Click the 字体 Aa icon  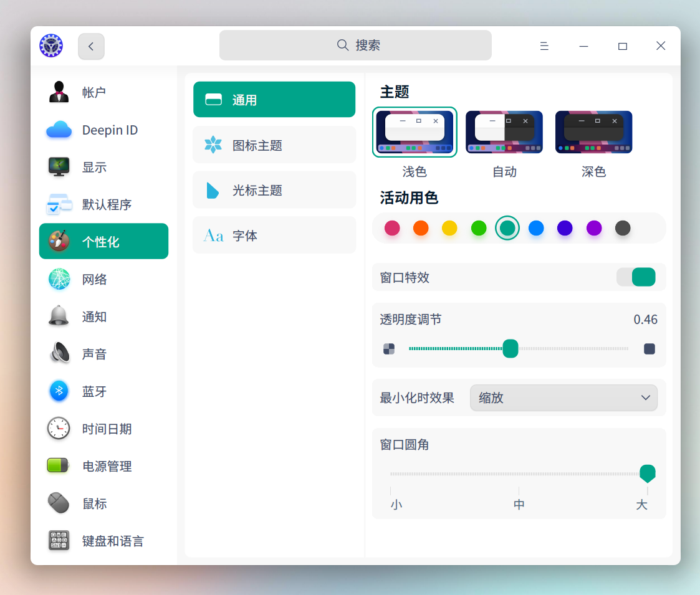tap(213, 236)
